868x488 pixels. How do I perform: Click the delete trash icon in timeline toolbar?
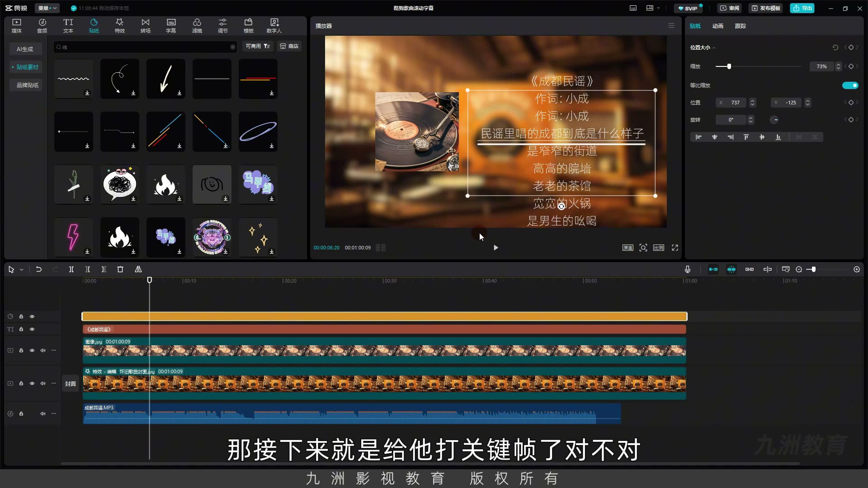pyautogui.click(x=120, y=269)
